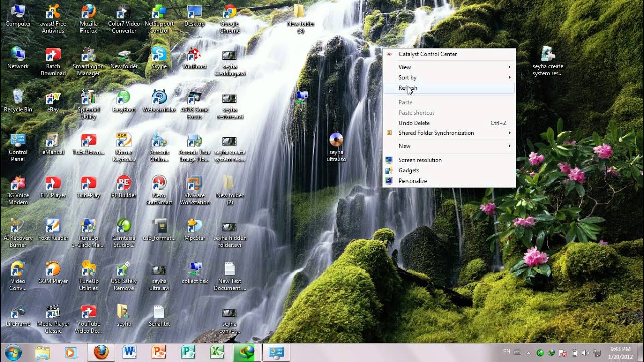This screenshot has width=644, height=362.
Task: Expand the View submenu
Action: click(x=449, y=67)
